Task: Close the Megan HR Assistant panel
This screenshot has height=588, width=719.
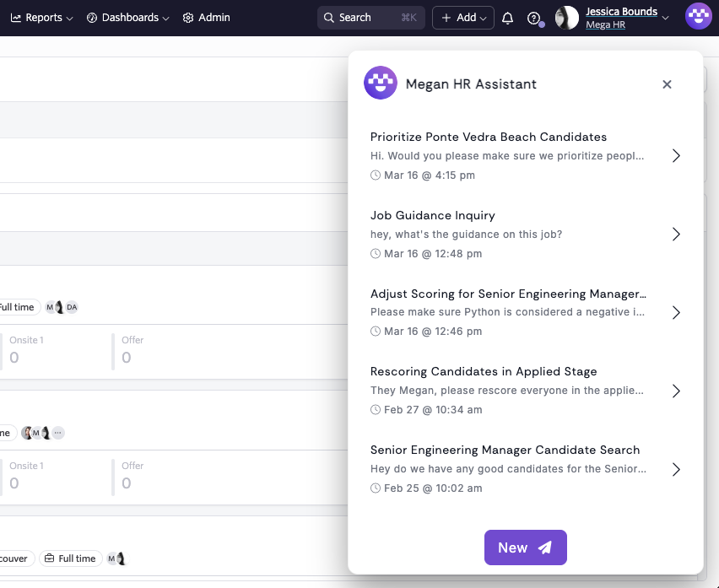Action: point(667,84)
